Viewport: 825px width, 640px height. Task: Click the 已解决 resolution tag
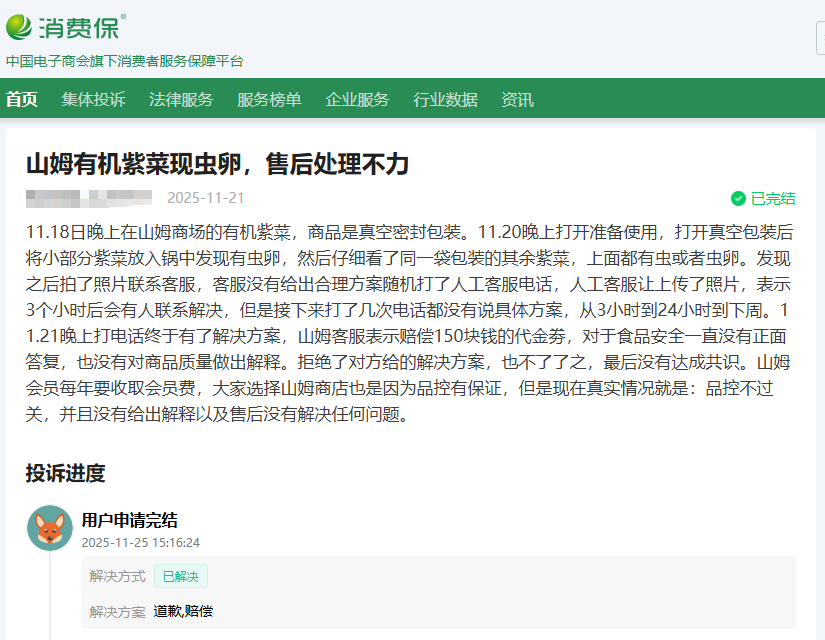pos(180,576)
